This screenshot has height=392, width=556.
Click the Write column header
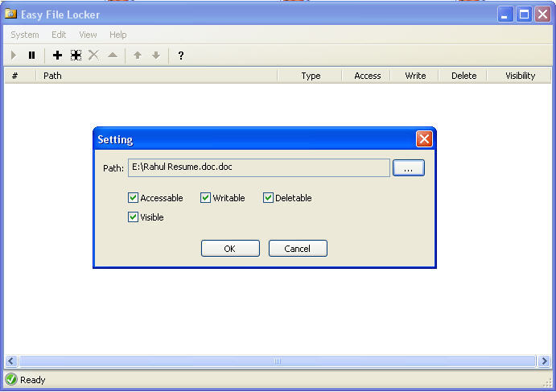[x=414, y=76]
